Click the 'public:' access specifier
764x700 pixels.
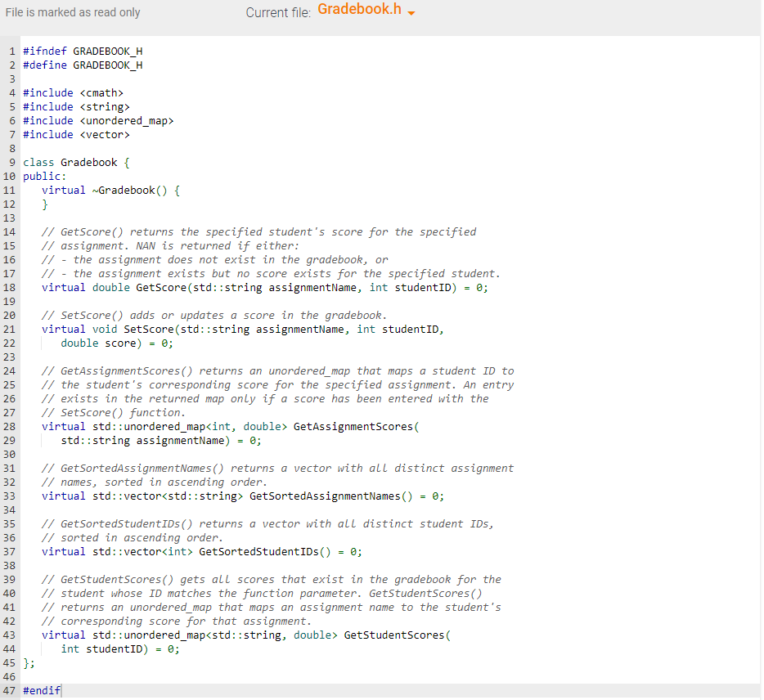click(42, 176)
